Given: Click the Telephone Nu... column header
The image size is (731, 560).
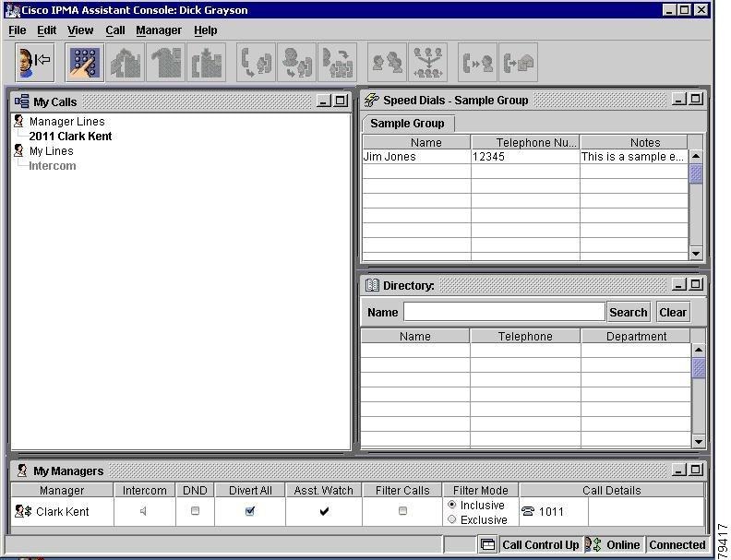Looking at the screenshot, I should 525,142.
